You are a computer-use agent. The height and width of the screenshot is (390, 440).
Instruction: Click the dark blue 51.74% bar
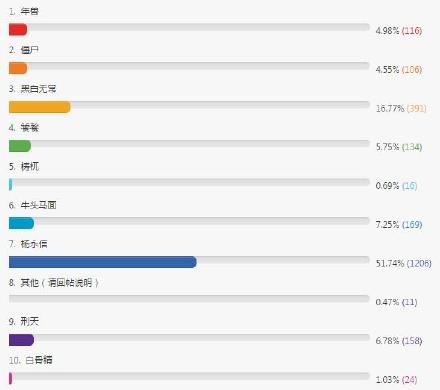click(x=103, y=262)
